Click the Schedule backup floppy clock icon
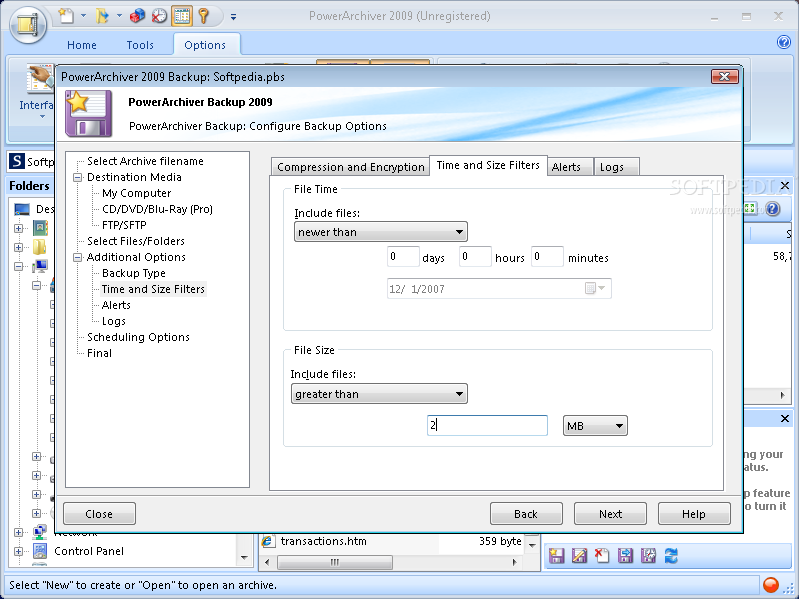799x599 pixels. click(x=648, y=555)
